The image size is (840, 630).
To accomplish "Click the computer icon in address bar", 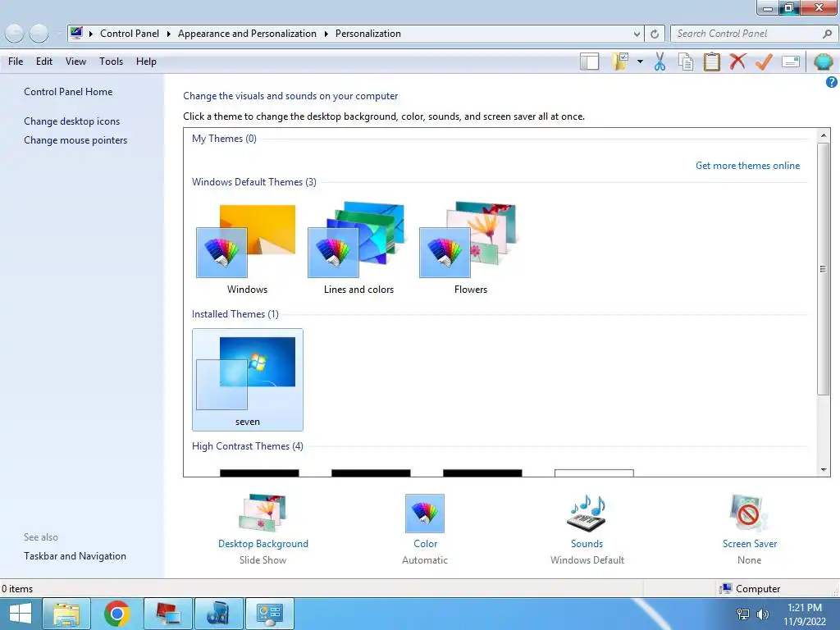I will coord(76,33).
